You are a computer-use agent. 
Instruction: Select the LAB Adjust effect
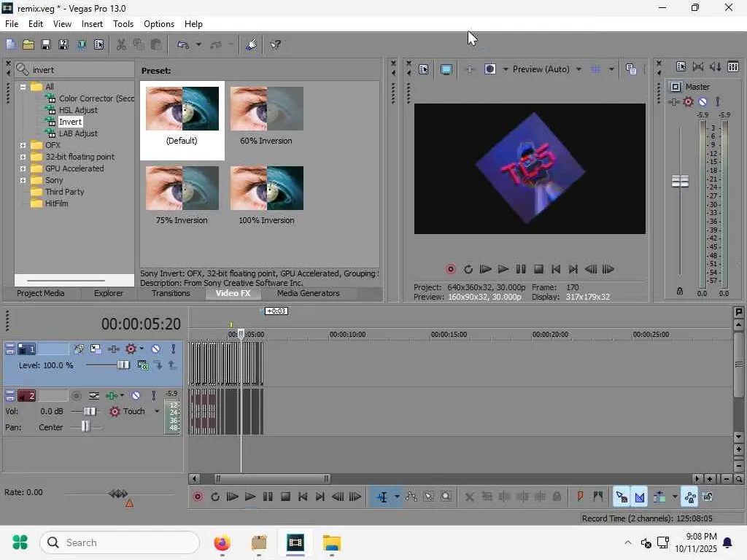tap(77, 133)
